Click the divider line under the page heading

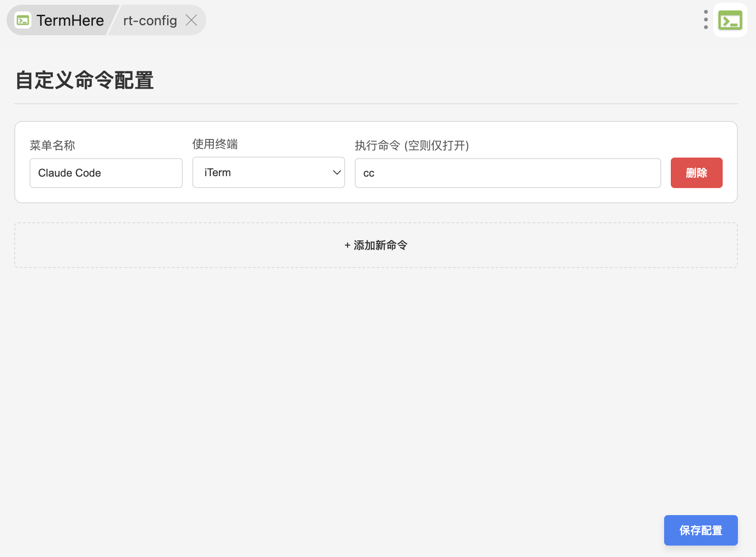point(376,104)
